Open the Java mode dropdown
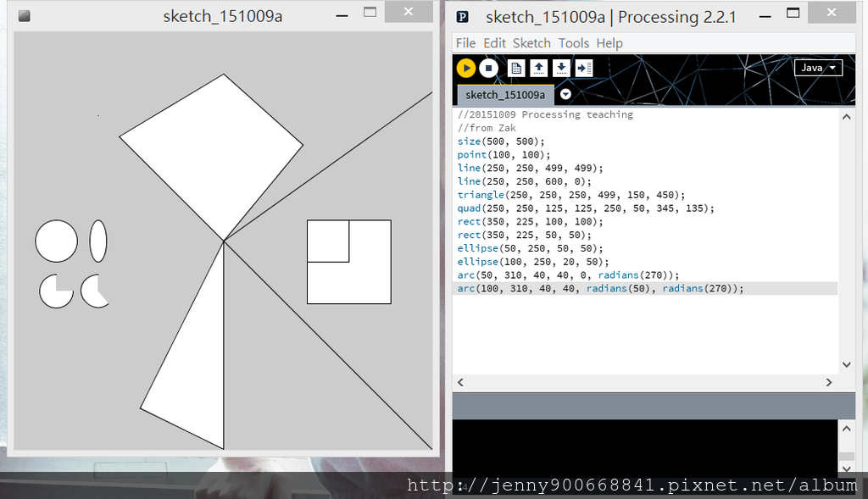This screenshot has width=868, height=499. (818, 68)
